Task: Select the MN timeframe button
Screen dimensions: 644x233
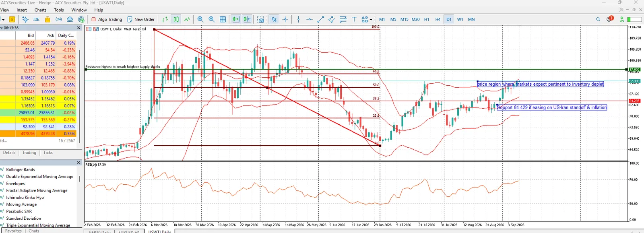Action: coord(471,19)
